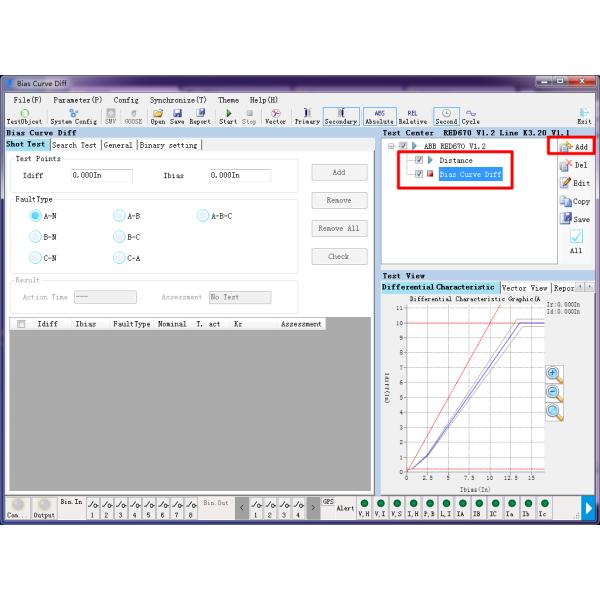Open the Vector view toolbar icon
The height and width of the screenshot is (600, 600).
pos(275,115)
